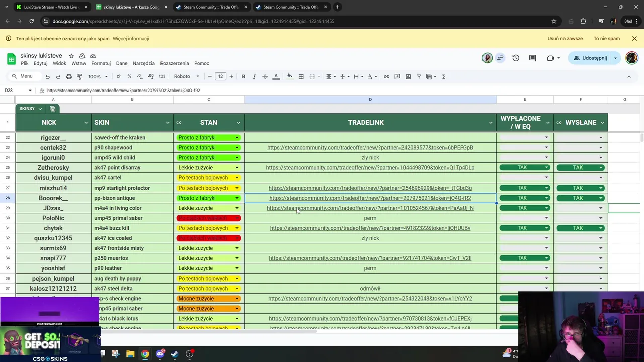The image size is (644, 362).
Task: Open version history clock icon
Action: [516, 58]
